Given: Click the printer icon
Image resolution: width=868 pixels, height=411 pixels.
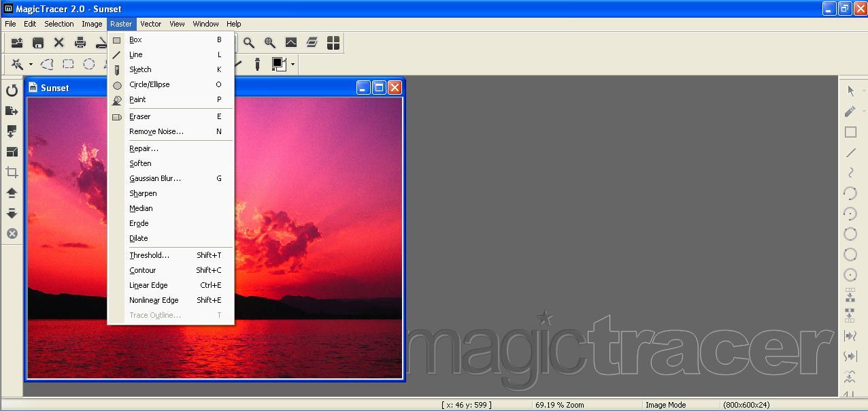Looking at the screenshot, I should 80,43.
